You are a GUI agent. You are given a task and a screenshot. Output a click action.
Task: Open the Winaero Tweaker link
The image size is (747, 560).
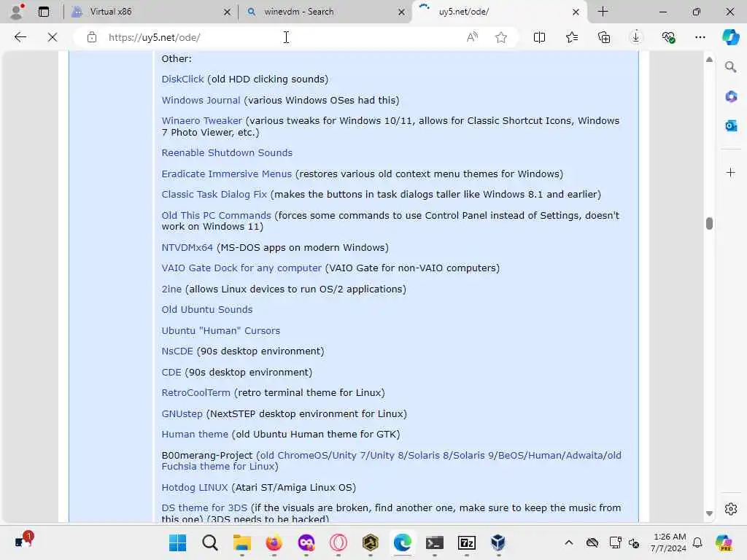coord(201,120)
